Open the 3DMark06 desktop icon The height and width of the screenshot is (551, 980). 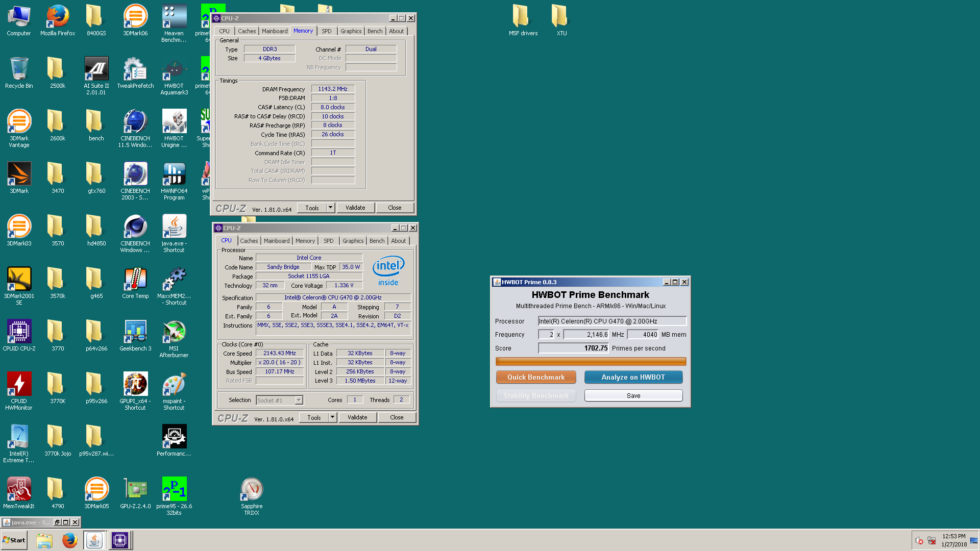(135, 20)
